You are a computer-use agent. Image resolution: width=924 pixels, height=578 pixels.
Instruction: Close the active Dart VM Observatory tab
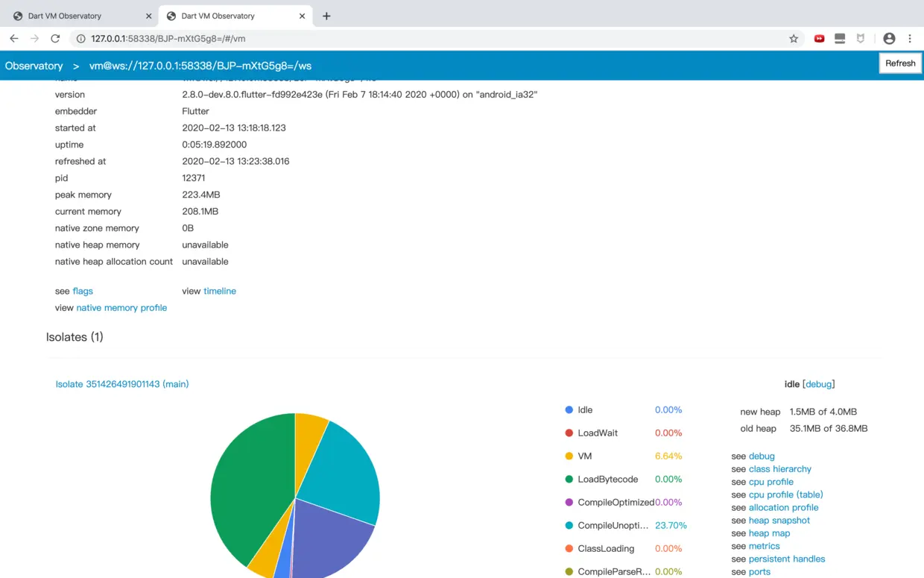click(301, 16)
